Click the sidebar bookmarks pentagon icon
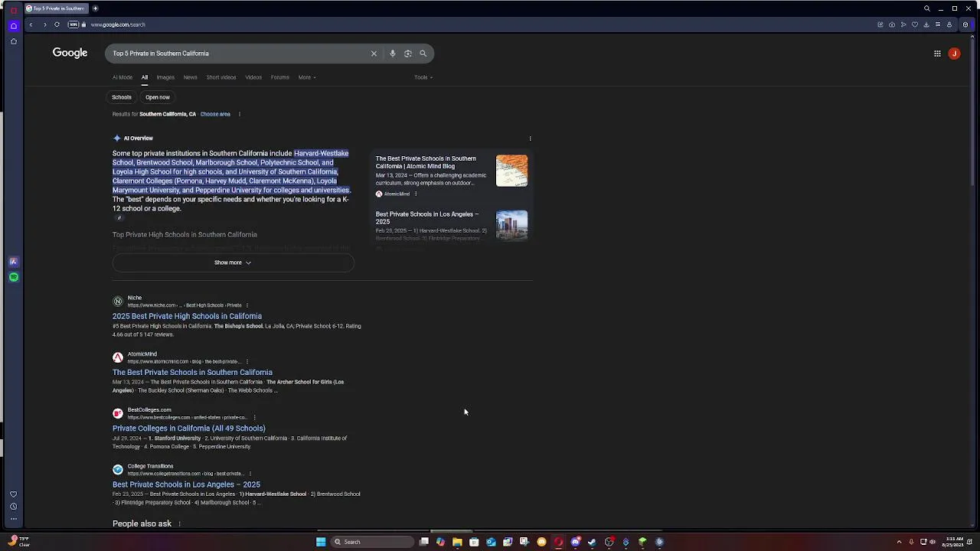Viewport: 980px width, 551px height. (13, 41)
